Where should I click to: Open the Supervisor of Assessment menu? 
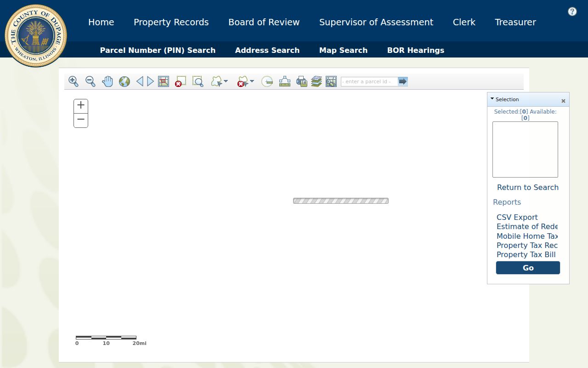tap(376, 22)
